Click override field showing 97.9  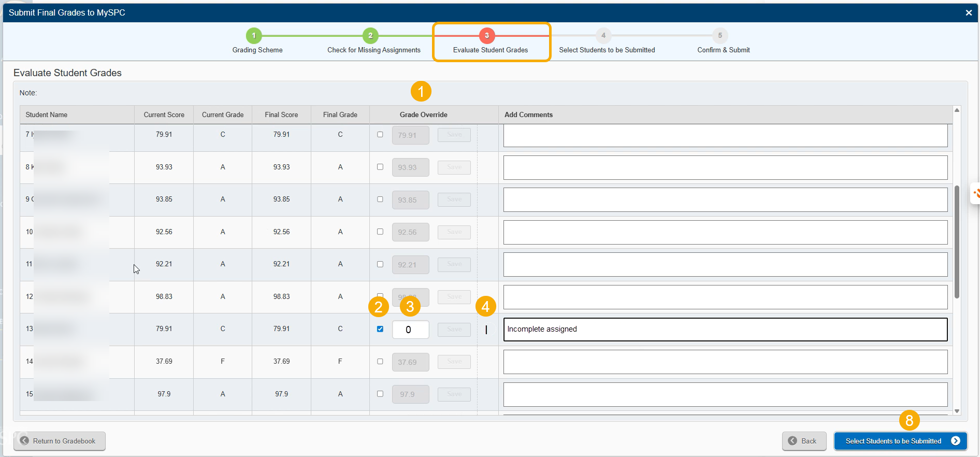click(411, 394)
